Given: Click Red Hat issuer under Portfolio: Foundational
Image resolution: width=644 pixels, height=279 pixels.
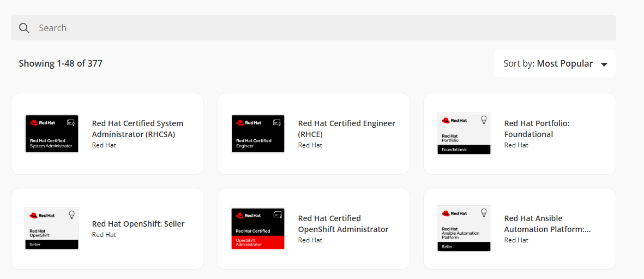Looking at the screenshot, I should 516,145.
